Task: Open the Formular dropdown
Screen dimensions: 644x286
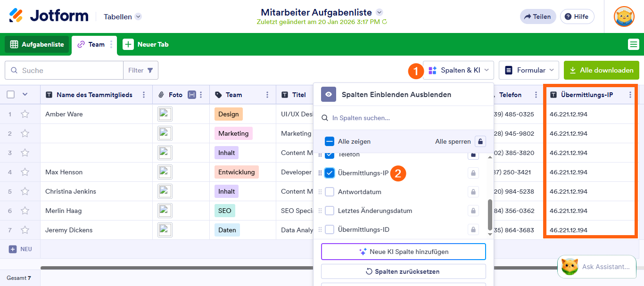Action: tap(529, 70)
